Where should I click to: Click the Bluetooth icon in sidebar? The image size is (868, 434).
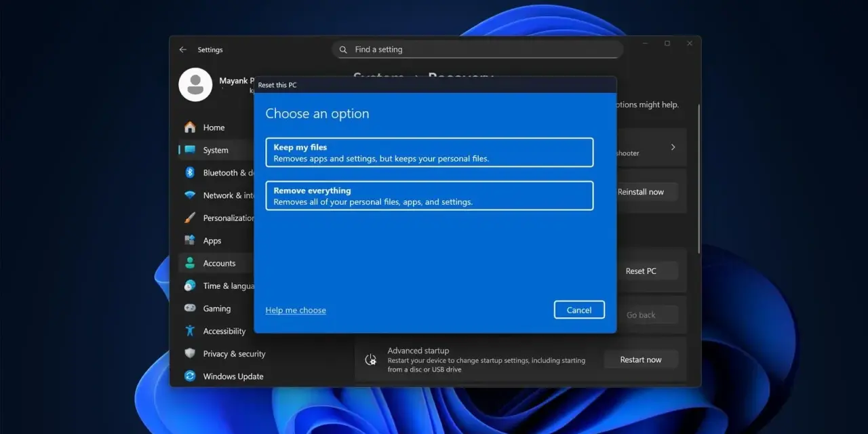[x=190, y=172]
